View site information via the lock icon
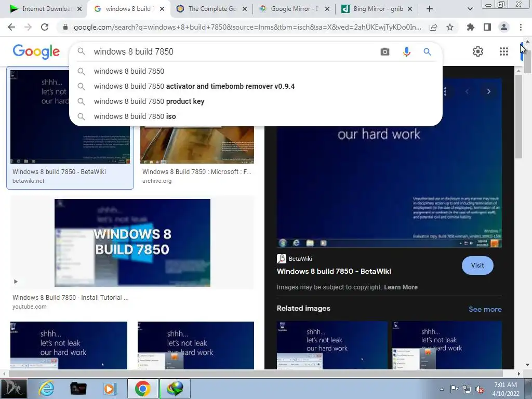The image size is (532, 399). [x=65, y=27]
